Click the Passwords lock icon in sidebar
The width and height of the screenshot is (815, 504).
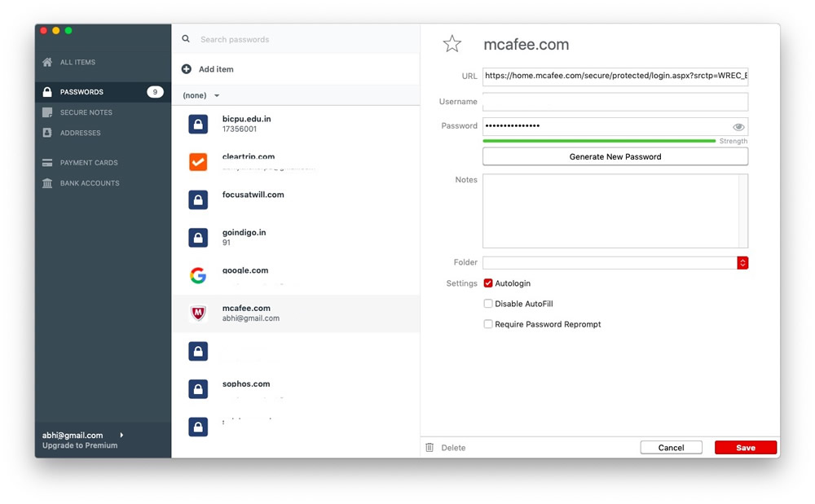point(47,92)
